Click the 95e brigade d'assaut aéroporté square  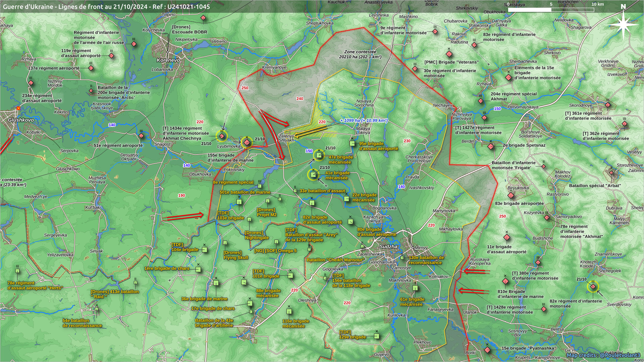(352, 143)
